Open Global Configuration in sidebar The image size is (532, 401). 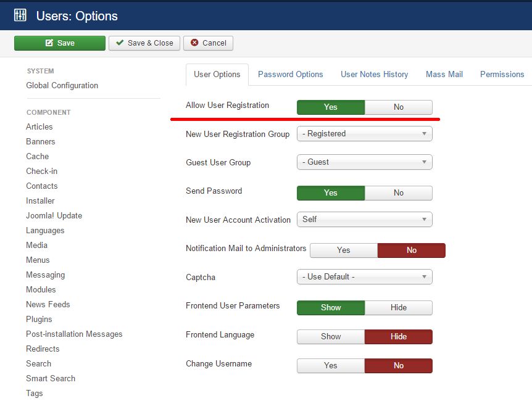tap(62, 86)
